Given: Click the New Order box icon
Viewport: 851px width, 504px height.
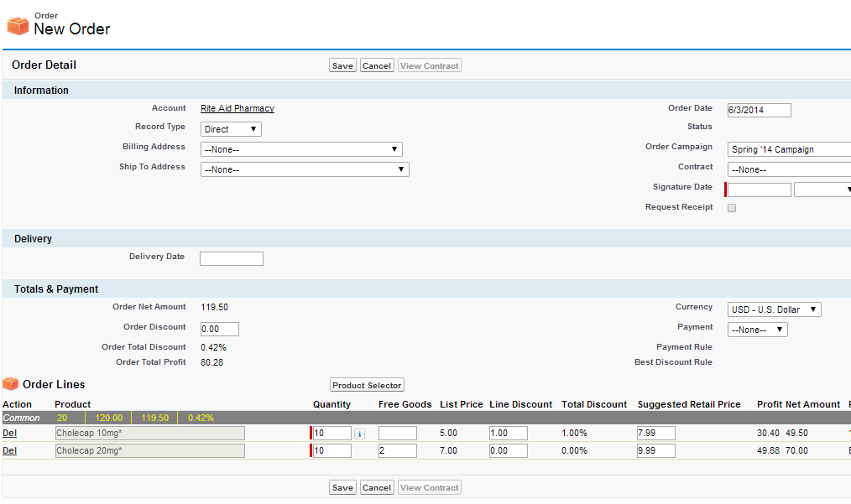Looking at the screenshot, I should (x=18, y=26).
